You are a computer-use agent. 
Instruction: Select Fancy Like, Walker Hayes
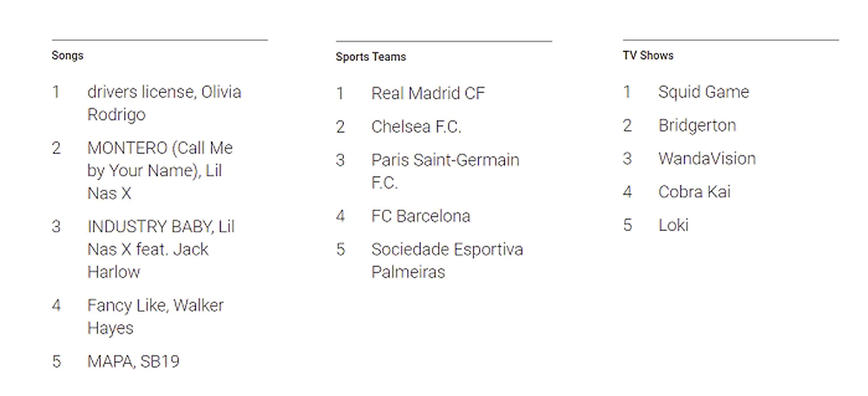(x=155, y=317)
